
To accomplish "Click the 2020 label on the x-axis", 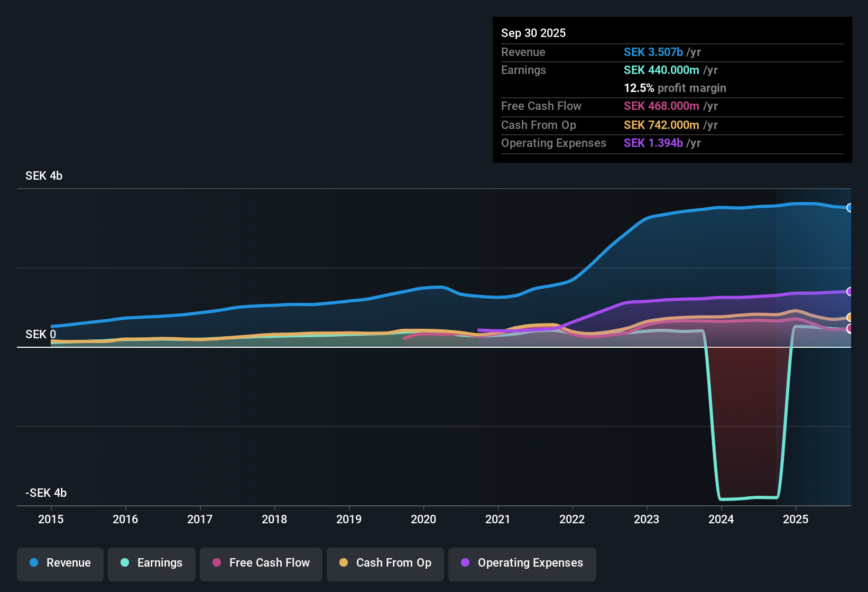I will (x=423, y=519).
